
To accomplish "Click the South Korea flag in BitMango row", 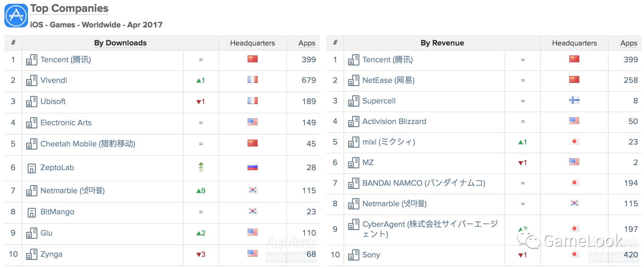I will [252, 211].
